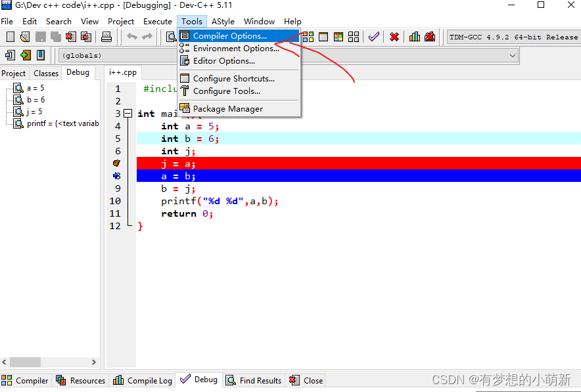Choose Configure Tools... menu entry
Viewport: 581px width, 392px height.
(x=239, y=91)
